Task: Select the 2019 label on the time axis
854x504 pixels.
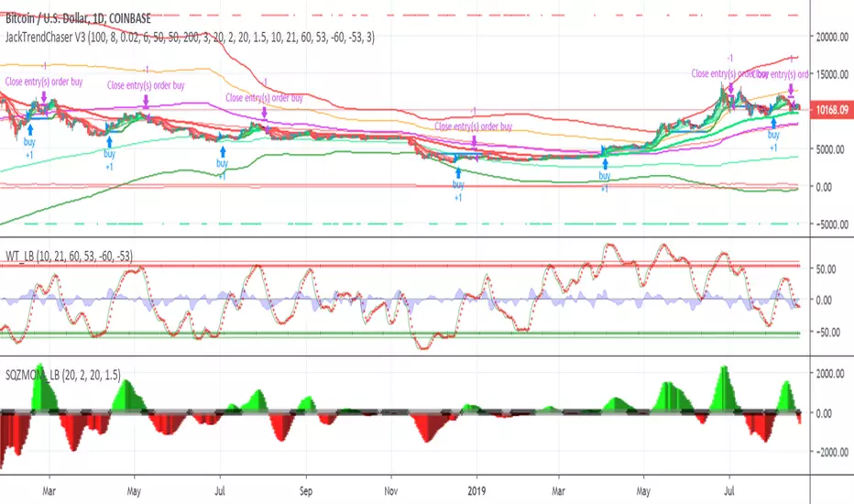Action: click(476, 491)
